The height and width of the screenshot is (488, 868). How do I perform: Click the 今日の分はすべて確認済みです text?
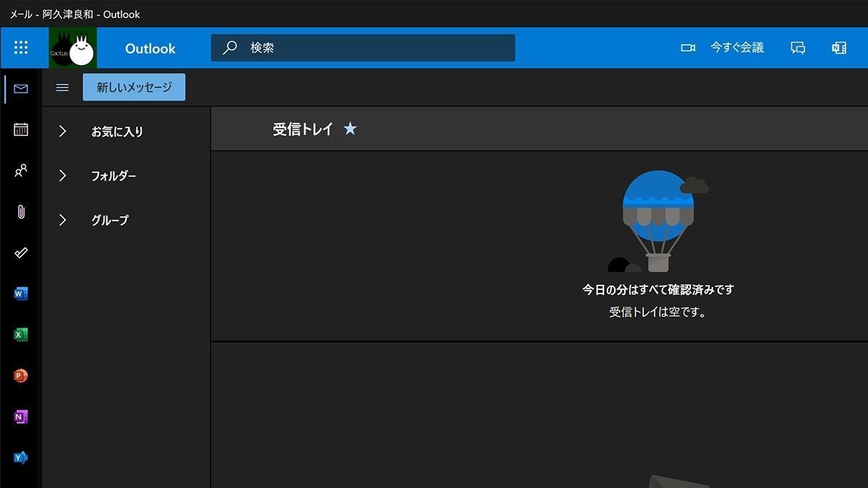(658, 289)
